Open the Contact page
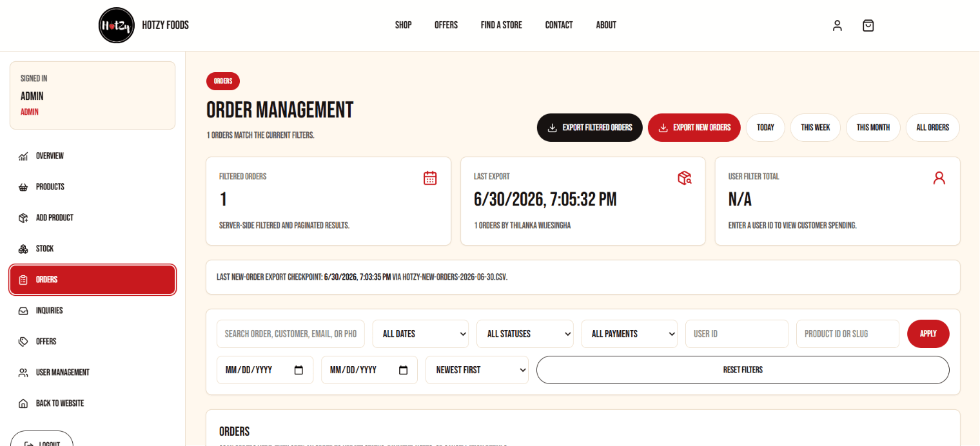 (559, 25)
